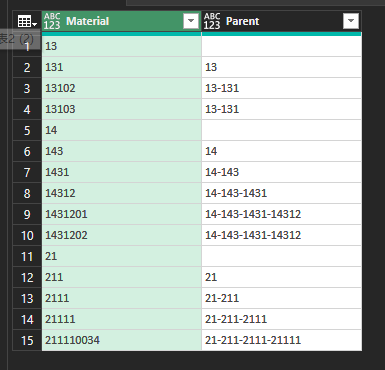Select row number 2
Screen dimensions: 385x370
click(x=27, y=67)
